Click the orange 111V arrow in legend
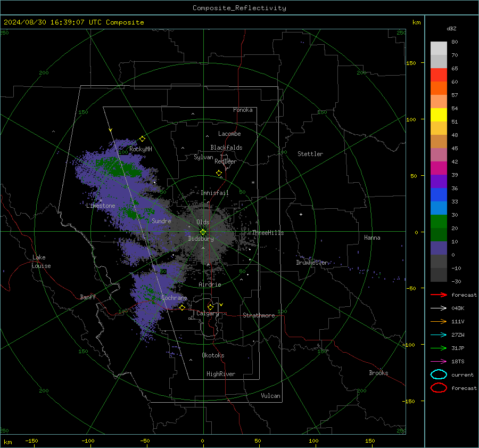The image size is (479, 448). 439,321
